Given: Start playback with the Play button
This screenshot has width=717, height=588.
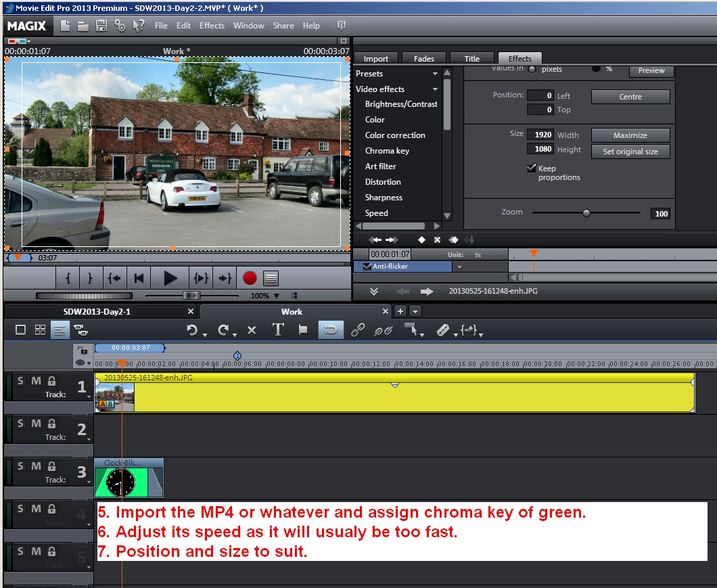Looking at the screenshot, I should (x=170, y=277).
